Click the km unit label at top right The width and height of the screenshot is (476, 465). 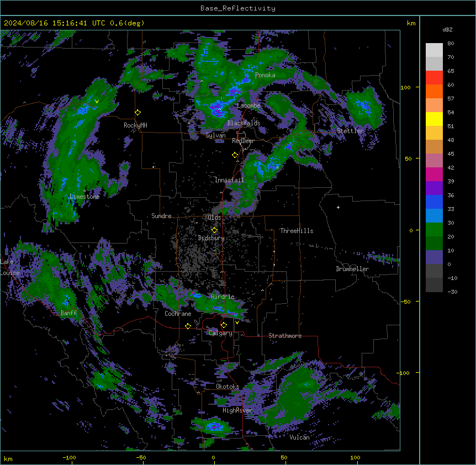(x=411, y=23)
